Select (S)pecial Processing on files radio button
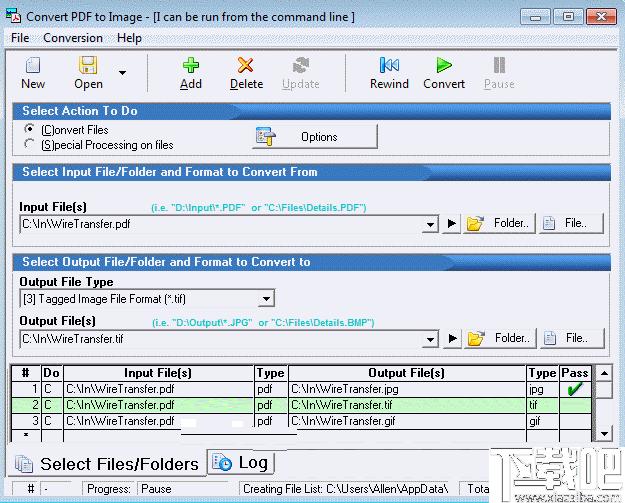 click(29, 144)
